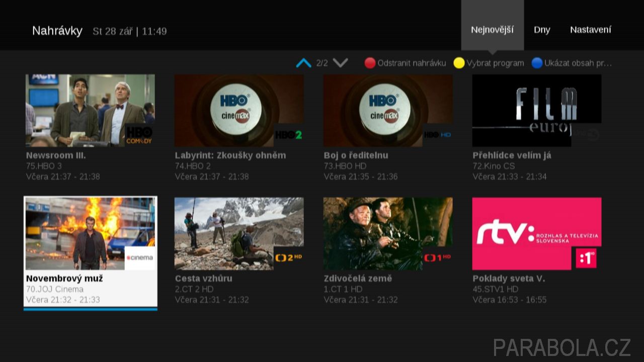This screenshot has width=644, height=362.
Task: Click JOJ Cinema channel logo
Action: coord(139,258)
